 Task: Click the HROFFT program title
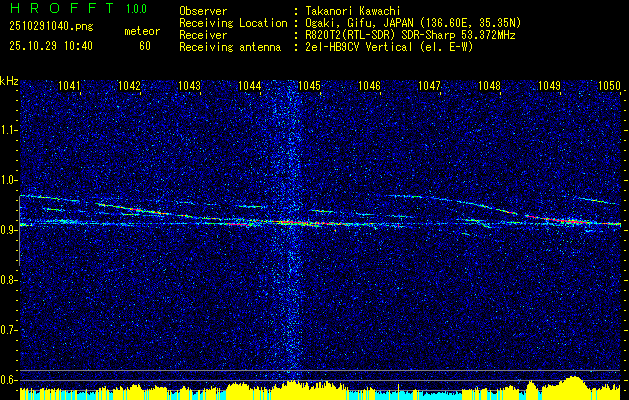pos(61,8)
